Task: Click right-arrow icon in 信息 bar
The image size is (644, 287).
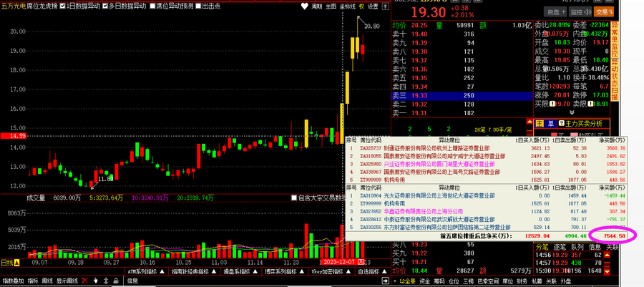Action: (x=385, y=281)
